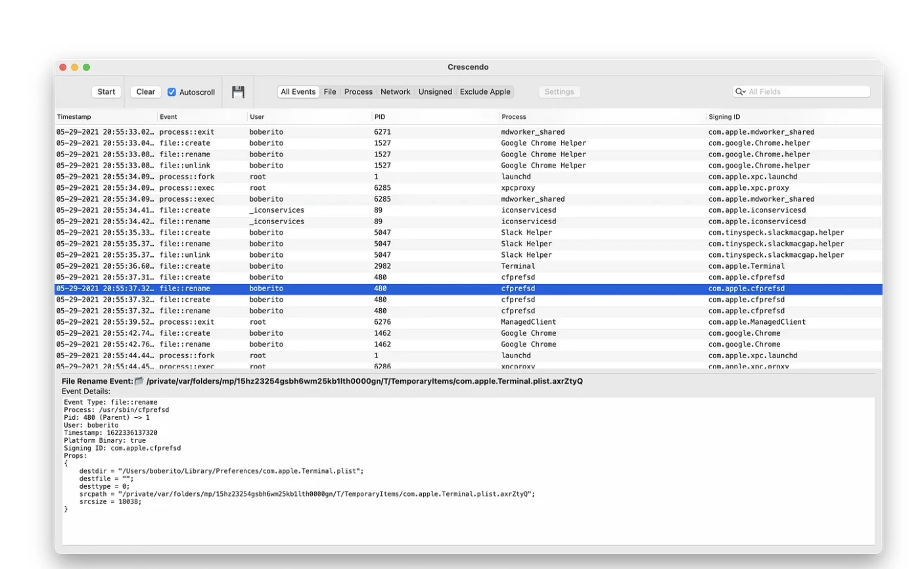The height and width of the screenshot is (569, 924).
Task: Select the Google Chrome file::rename row PID 1462
Action: pyautogui.click(x=468, y=344)
